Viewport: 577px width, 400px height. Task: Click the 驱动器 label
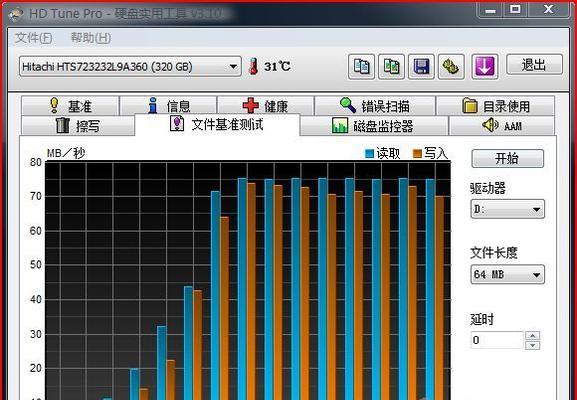(x=488, y=188)
